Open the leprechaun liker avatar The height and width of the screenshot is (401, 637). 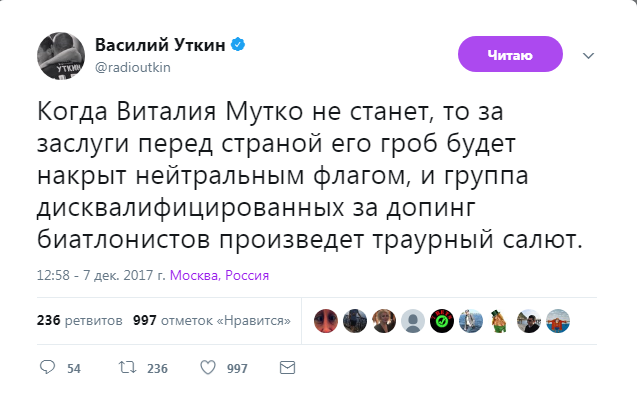tap(499, 320)
